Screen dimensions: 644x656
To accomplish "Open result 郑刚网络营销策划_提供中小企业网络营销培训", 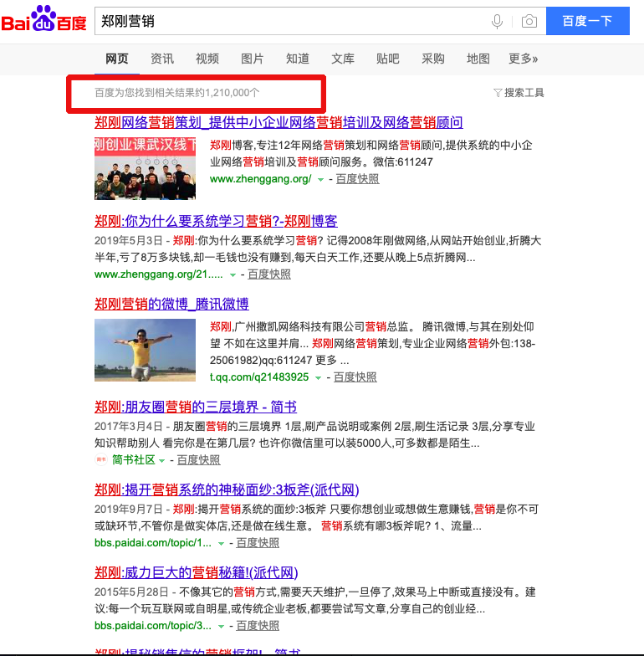I will click(x=279, y=122).
